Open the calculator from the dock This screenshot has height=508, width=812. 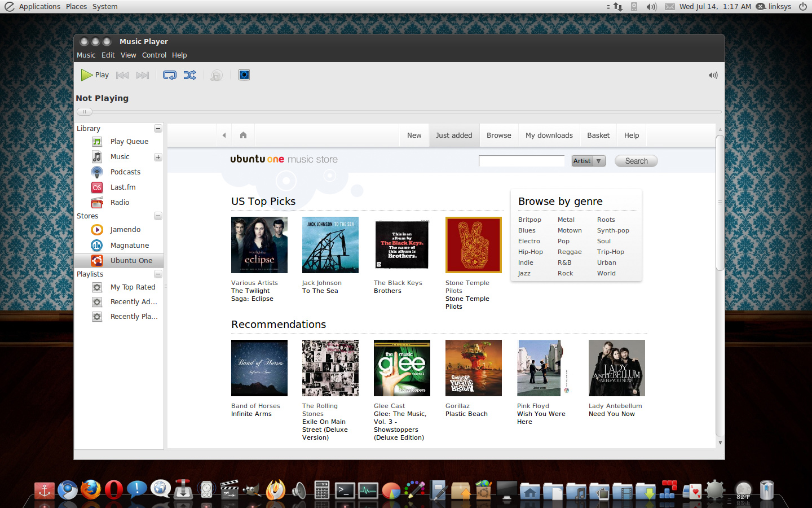322,490
